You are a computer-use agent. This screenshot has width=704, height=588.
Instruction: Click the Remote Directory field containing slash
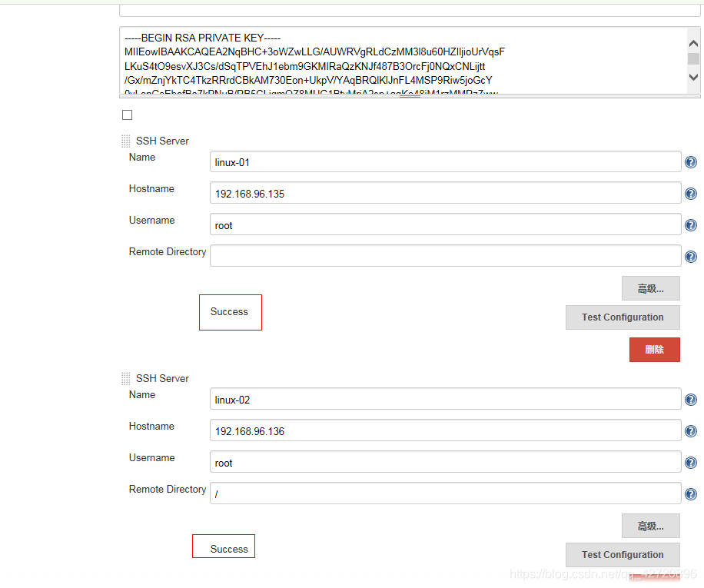click(446, 493)
